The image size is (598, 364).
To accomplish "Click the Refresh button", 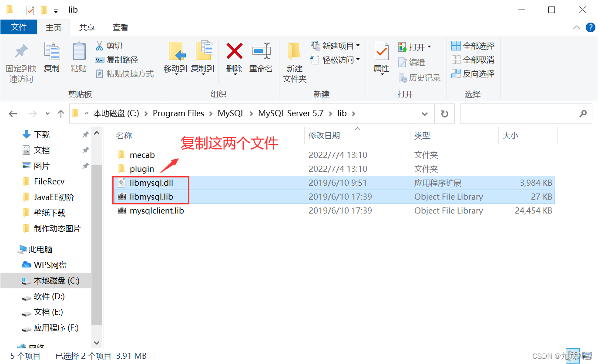I will (x=444, y=114).
